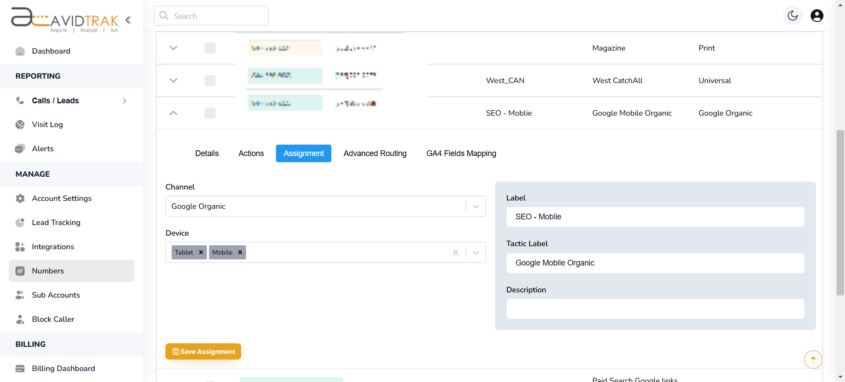
Task: Click the AvidTrak logo
Action: point(65,20)
